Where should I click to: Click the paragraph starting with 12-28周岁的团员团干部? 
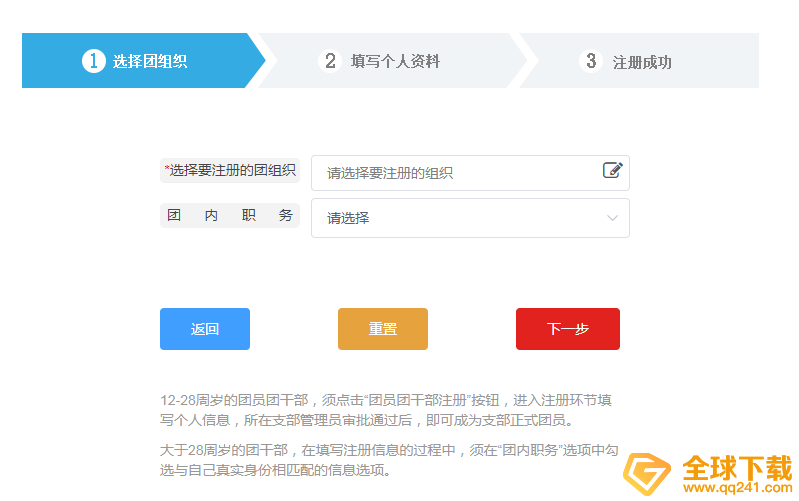tap(386, 410)
